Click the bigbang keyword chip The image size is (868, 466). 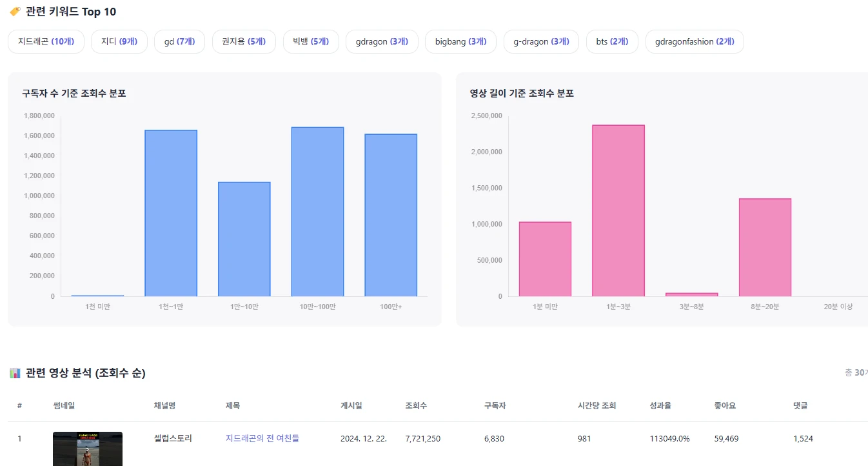coord(460,41)
